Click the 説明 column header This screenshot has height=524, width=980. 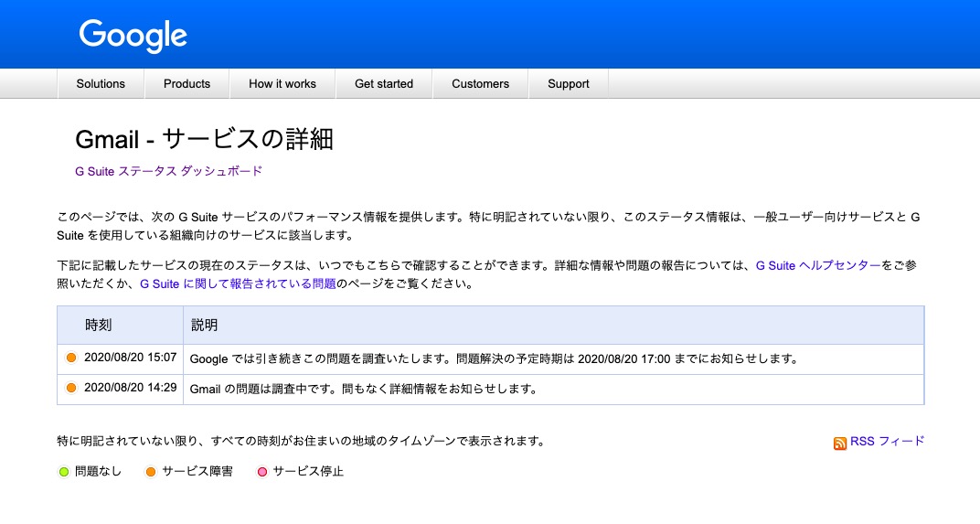(205, 326)
